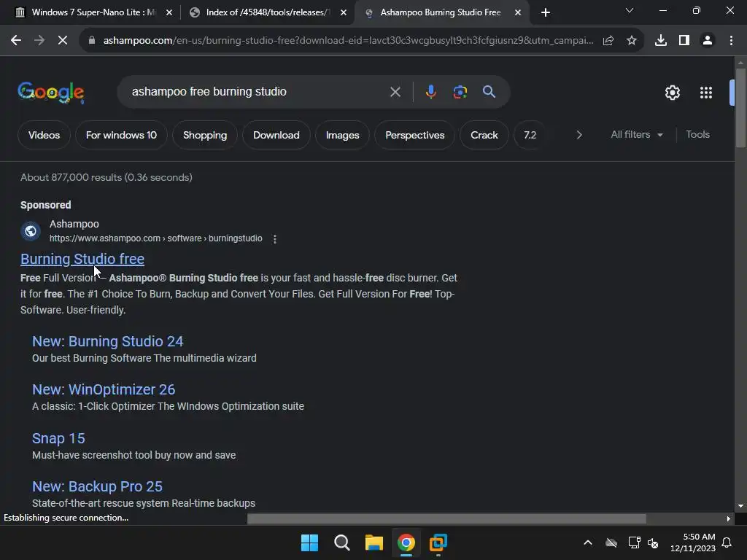Image resolution: width=747 pixels, height=560 pixels.
Task: Show more filter chips with right chevron
Action: tap(578, 135)
